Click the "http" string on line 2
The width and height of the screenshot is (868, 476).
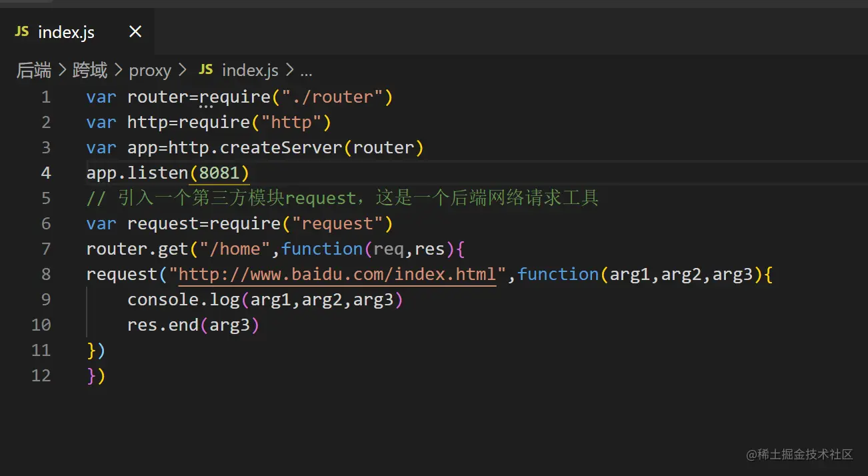(291, 123)
